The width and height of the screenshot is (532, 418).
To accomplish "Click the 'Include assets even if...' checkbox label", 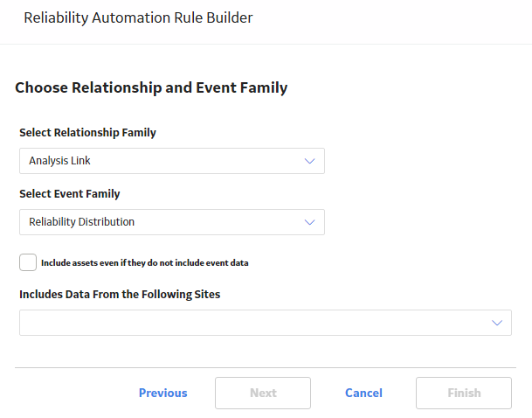I will point(144,263).
